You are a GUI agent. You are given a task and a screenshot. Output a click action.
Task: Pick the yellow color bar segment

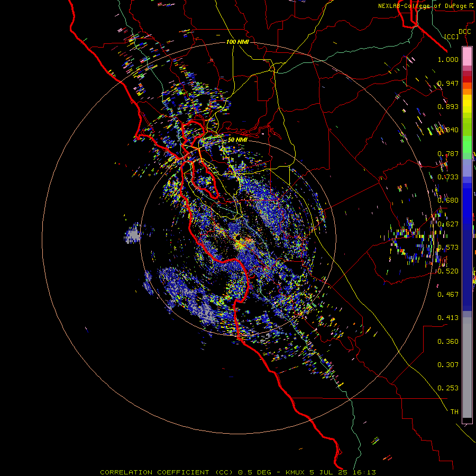tap(467, 104)
